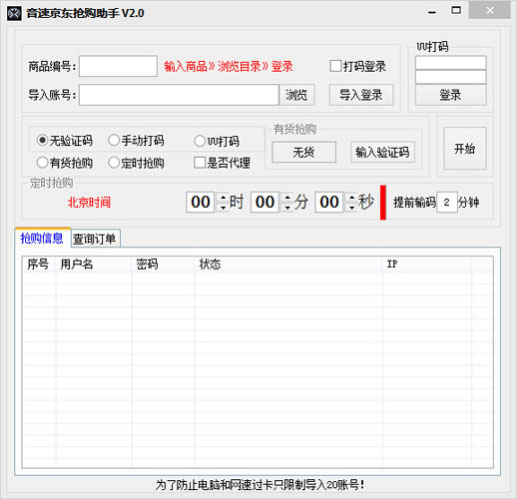The image size is (517, 499).
Task: Click the 浏览 browse button
Action: 296,95
